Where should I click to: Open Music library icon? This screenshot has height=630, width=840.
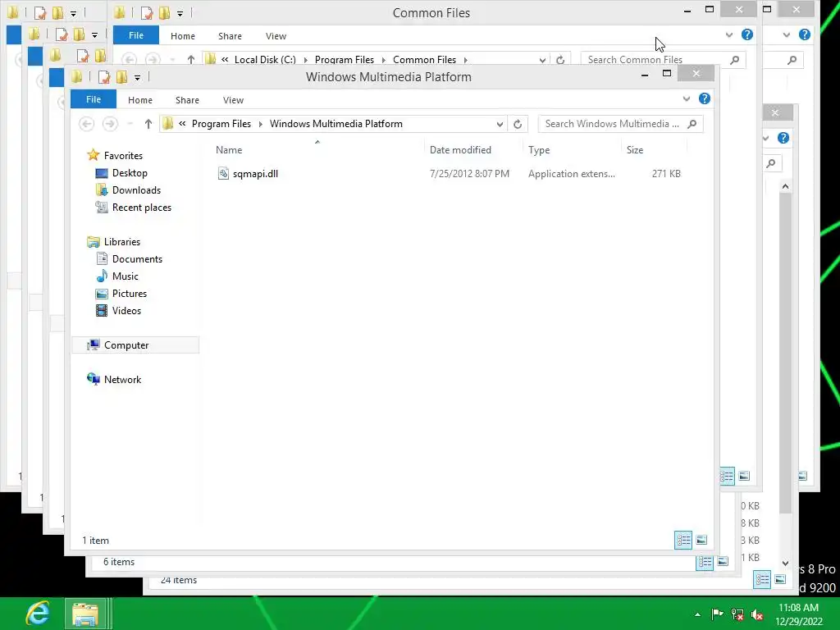pos(101,276)
